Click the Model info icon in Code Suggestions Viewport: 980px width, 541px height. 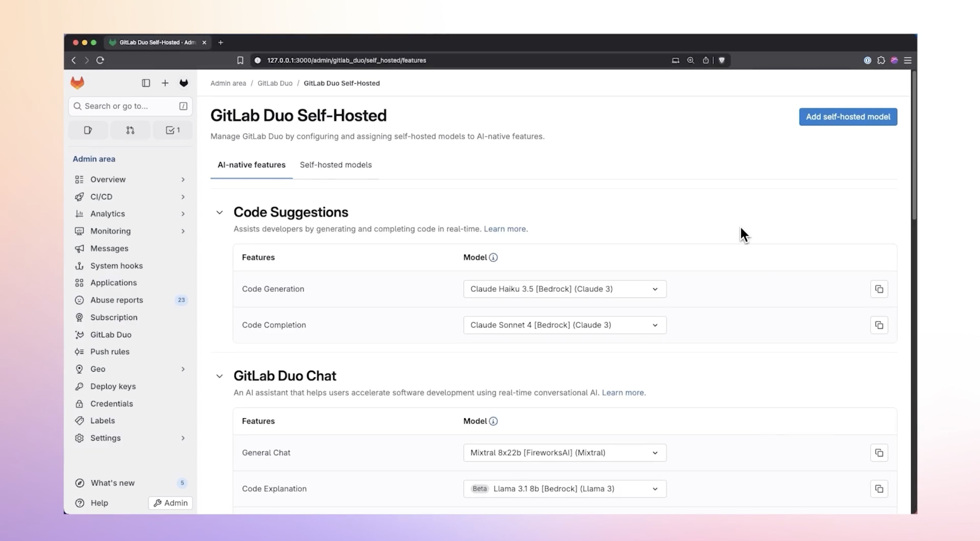493,258
